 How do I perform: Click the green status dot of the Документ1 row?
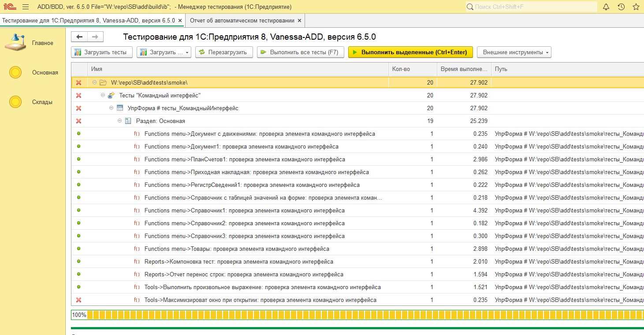[x=78, y=146]
